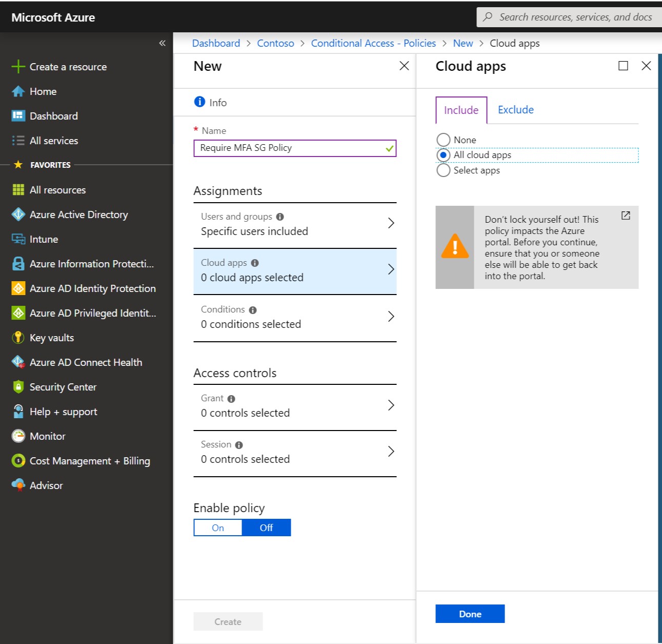The height and width of the screenshot is (644, 662).
Task: Click info icon next to Users and groups
Action: 280,217
